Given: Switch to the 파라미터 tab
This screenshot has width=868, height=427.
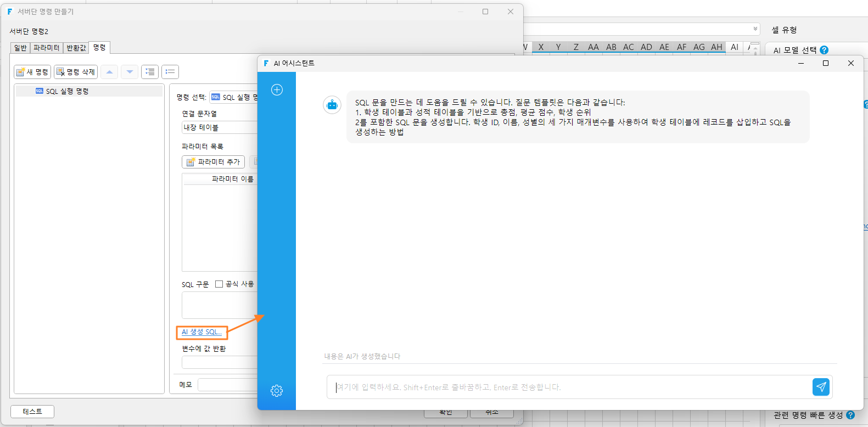Looking at the screenshot, I should click(x=46, y=48).
